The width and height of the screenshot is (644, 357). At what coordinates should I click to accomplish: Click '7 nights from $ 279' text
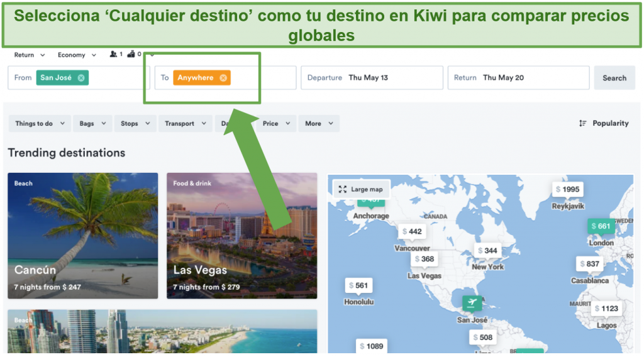coord(206,287)
